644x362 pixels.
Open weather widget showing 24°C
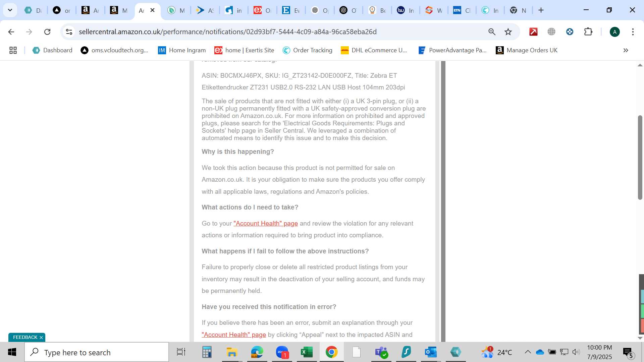(x=497, y=352)
